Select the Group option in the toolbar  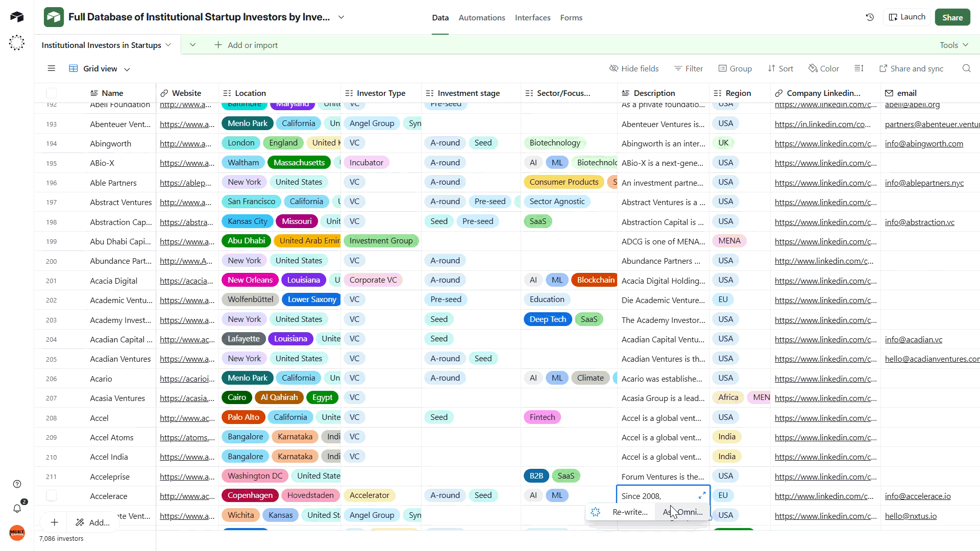(735, 68)
